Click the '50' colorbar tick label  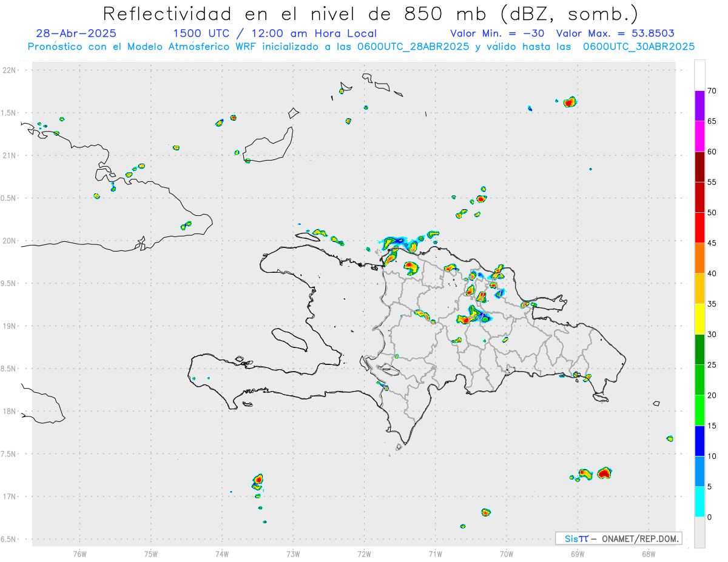[x=712, y=213]
